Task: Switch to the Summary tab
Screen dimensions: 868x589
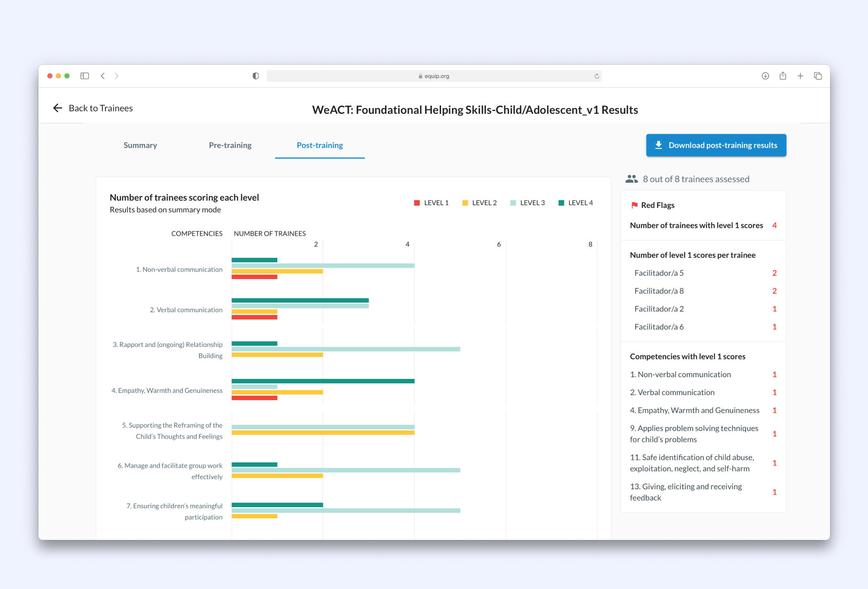Action: [140, 145]
